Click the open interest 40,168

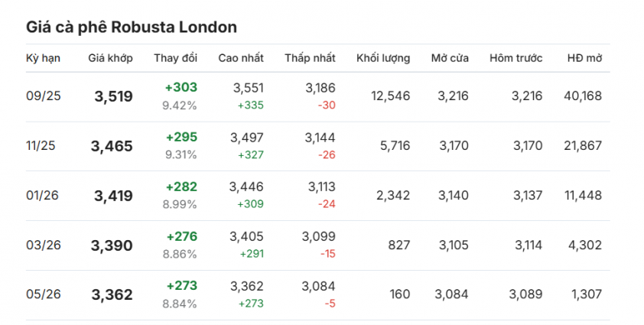[583, 96]
